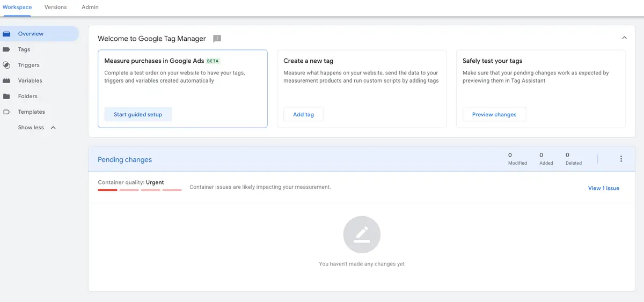Click the Overview briefcase icon in sidebar
This screenshot has width=644, height=302.
[x=6, y=34]
